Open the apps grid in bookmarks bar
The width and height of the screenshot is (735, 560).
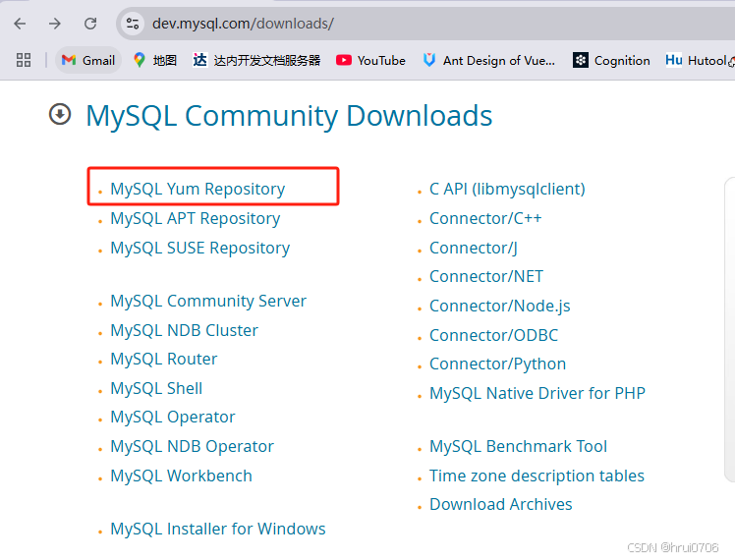point(24,60)
